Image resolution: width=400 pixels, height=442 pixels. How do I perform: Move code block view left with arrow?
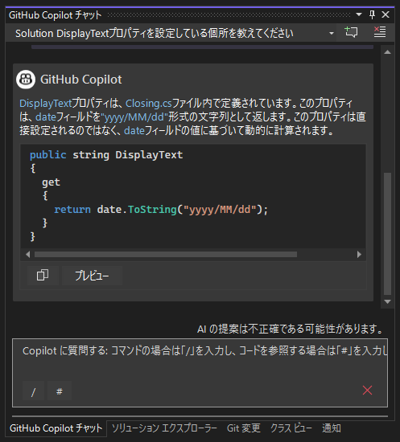[28, 254]
